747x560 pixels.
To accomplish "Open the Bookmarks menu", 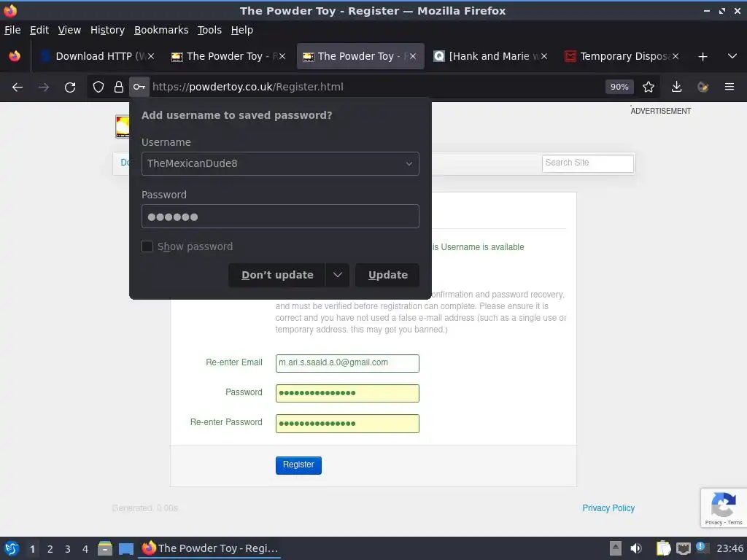I will pyautogui.click(x=161, y=30).
